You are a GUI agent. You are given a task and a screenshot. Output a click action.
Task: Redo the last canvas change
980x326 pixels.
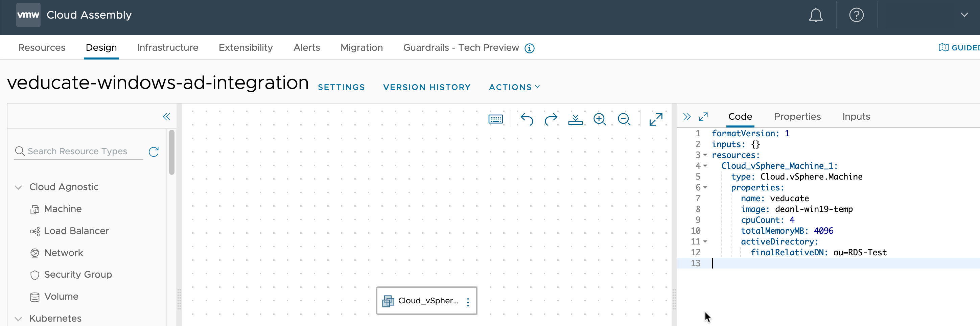(x=551, y=119)
